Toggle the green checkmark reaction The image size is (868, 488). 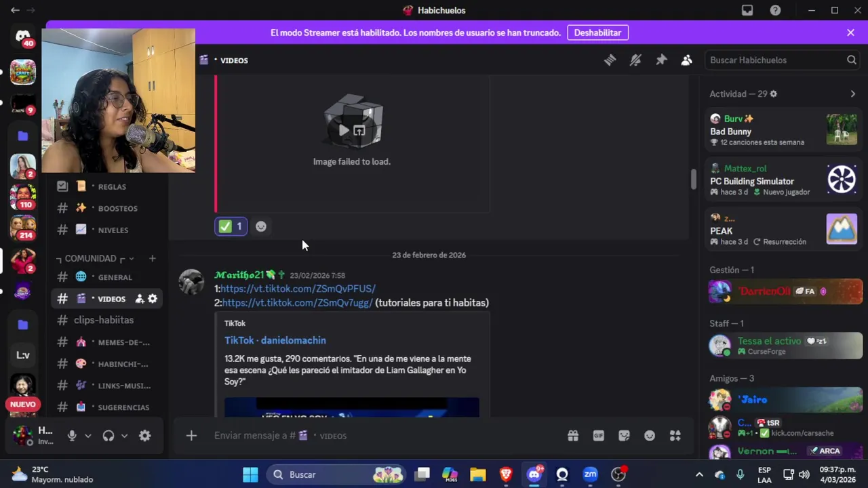tap(231, 226)
